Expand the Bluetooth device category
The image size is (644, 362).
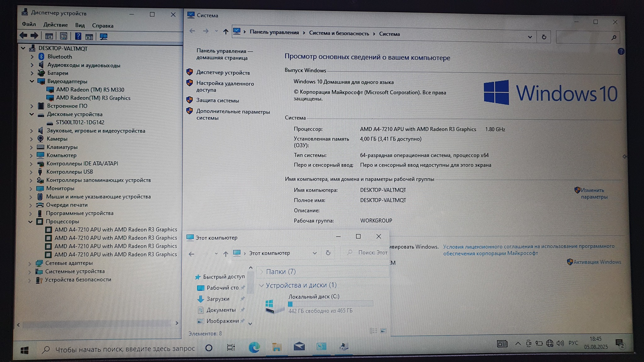coord(32,57)
